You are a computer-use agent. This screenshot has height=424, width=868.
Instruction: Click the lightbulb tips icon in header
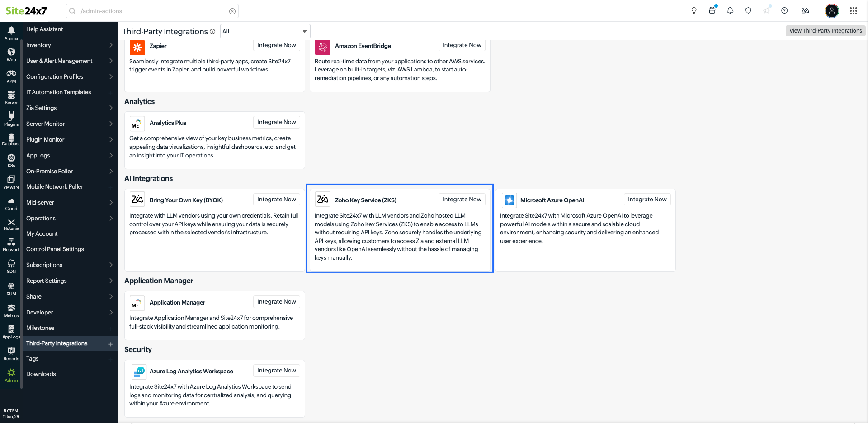click(x=694, y=10)
